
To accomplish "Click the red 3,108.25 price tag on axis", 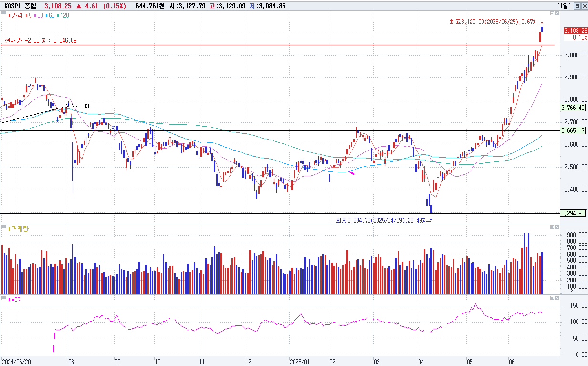I will click(x=575, y=31).
